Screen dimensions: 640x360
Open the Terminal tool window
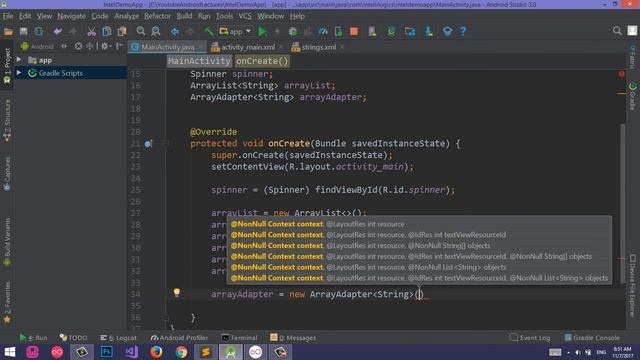[240, 338]
